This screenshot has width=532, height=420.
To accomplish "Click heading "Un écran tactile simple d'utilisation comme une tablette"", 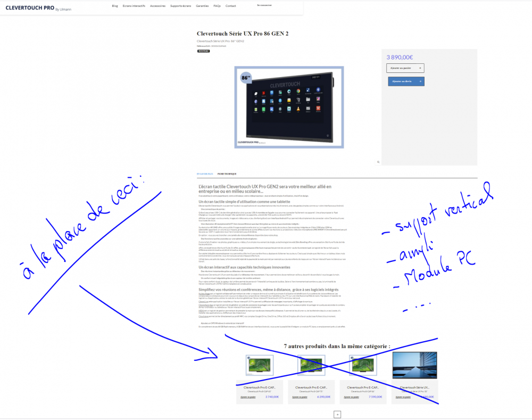I will (x=244, y=202).
